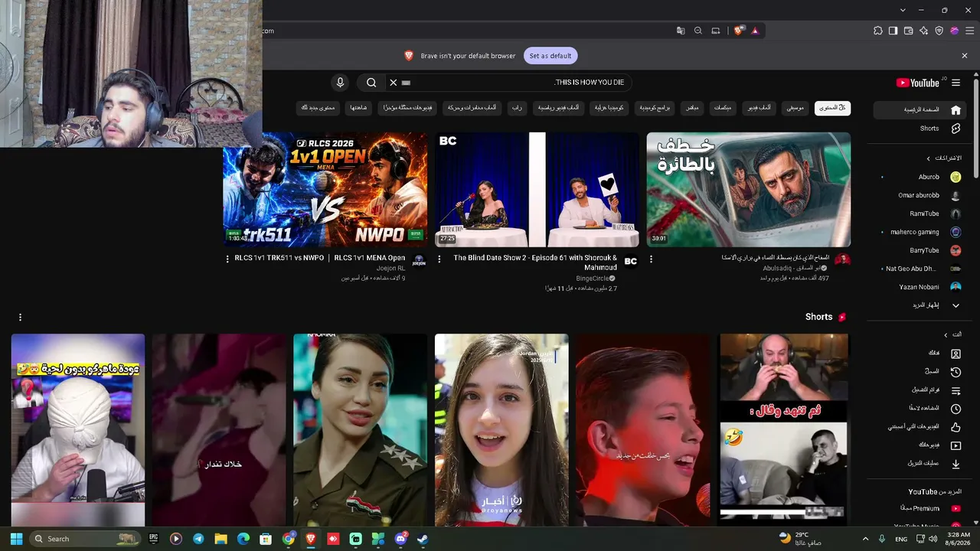Open Discord from the taskbar

(400, 539)
